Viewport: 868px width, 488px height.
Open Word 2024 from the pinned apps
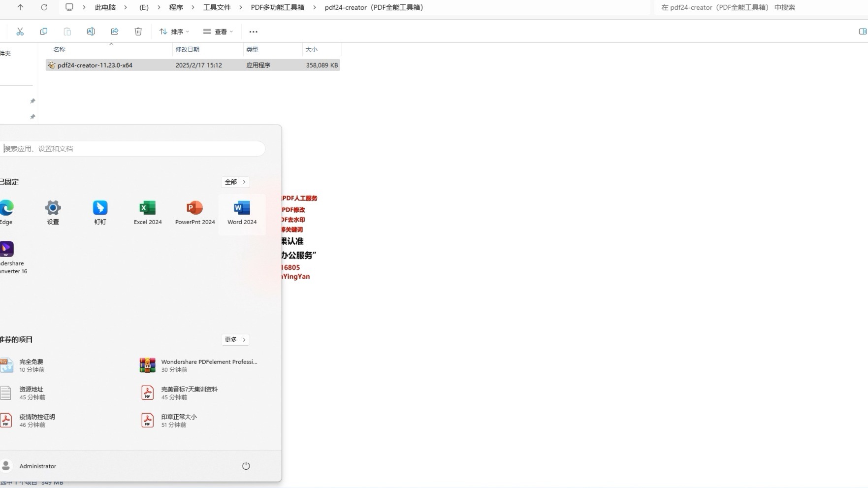pyautogui.click(x=241, y=212)
